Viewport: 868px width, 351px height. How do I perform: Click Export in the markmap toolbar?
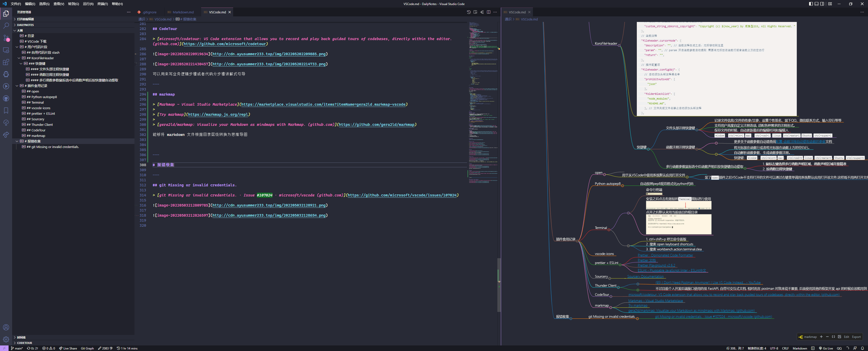[856, 337]
